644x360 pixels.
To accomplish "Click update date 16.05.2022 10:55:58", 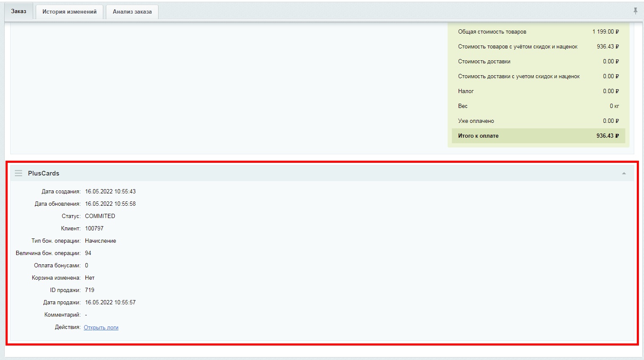I will [x=110, y=204].
